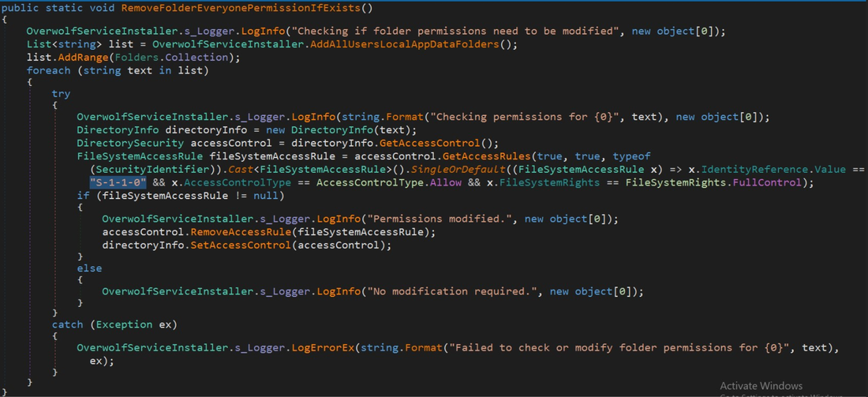Image resolution: width=868 pixels, height=397 pixels.
Task: Click the Exception type in catch clause
Action: tap(125, 324)
